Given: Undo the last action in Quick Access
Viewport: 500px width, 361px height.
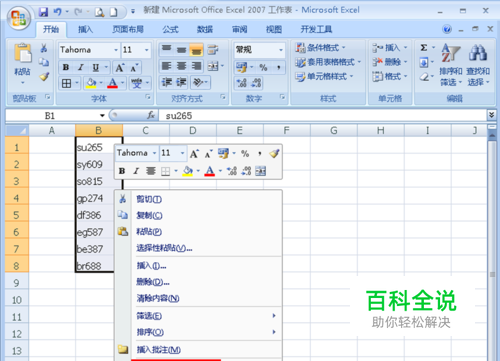Looking at the screenshot, I should click(x=58, y=12).
